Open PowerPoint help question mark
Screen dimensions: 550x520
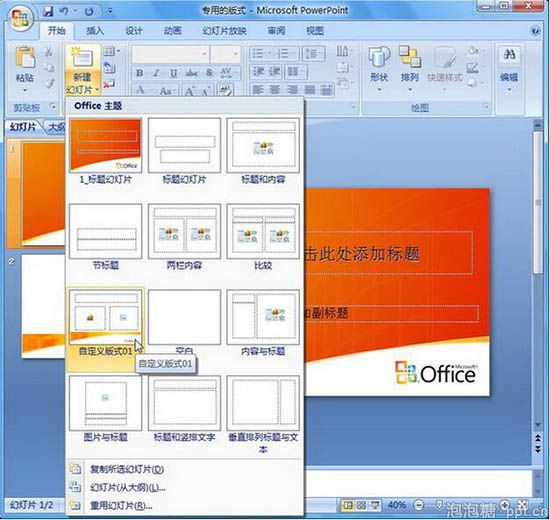[535, 31]
